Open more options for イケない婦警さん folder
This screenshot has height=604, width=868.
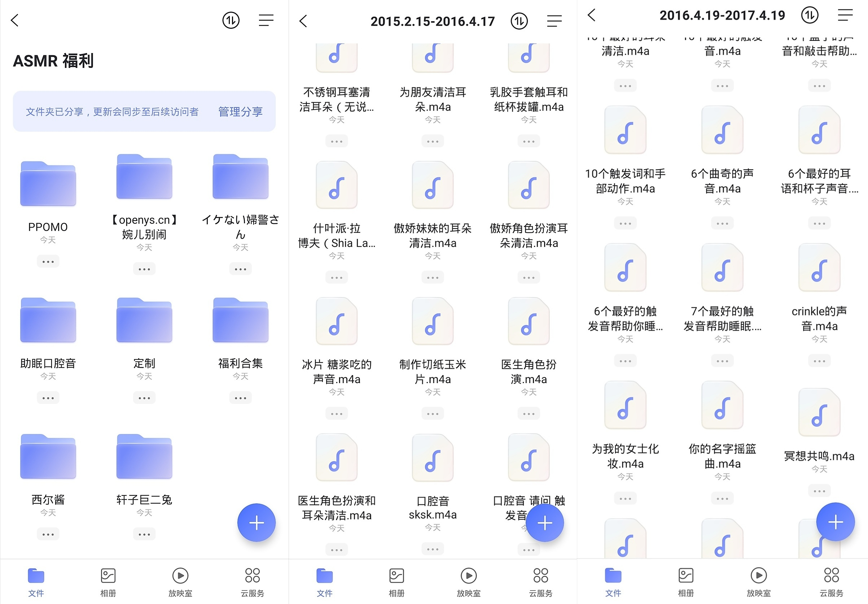point(240,269)
